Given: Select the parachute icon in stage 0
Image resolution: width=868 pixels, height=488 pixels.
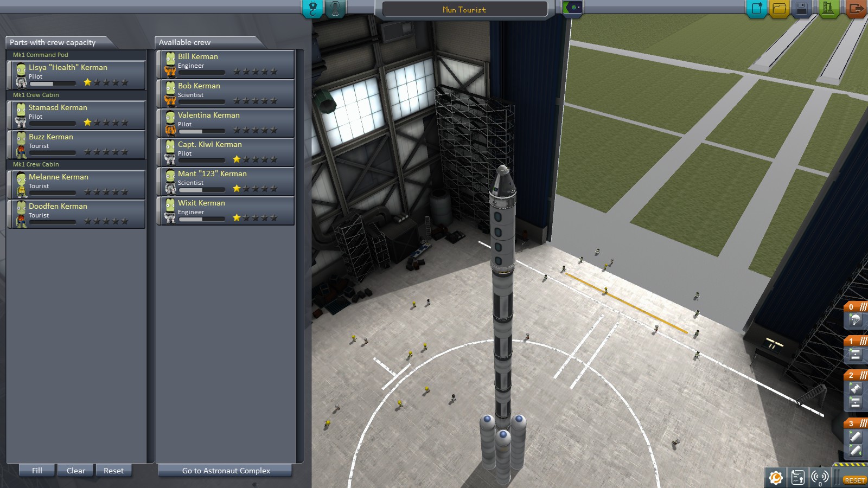Looking at the screenshot, I should coord(855,320).
